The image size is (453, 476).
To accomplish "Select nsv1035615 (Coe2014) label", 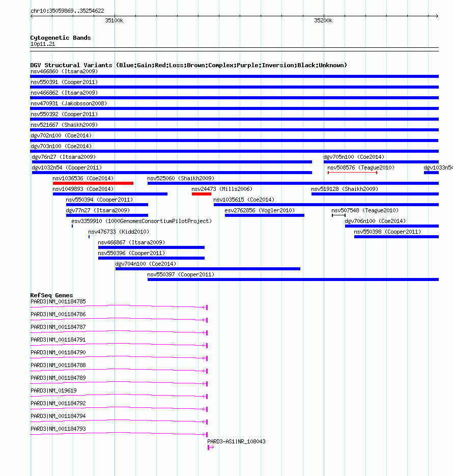I will click(244, 200).
